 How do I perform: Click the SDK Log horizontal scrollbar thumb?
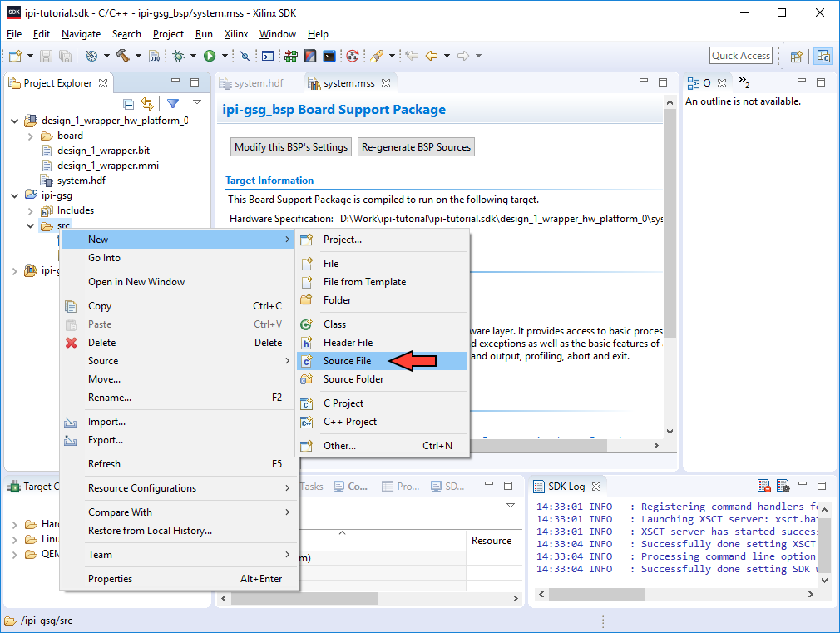tap(597, 594)
